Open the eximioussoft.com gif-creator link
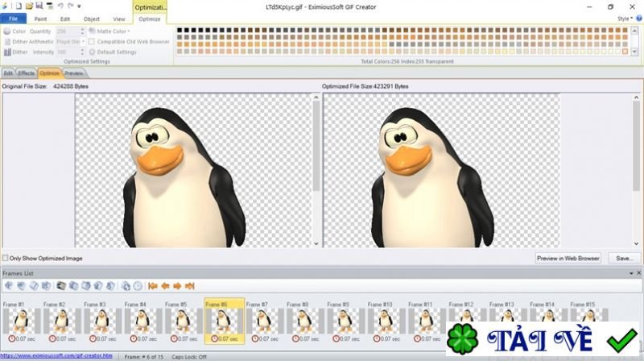This screenshot has width=644, height=361. coord(56,355)
